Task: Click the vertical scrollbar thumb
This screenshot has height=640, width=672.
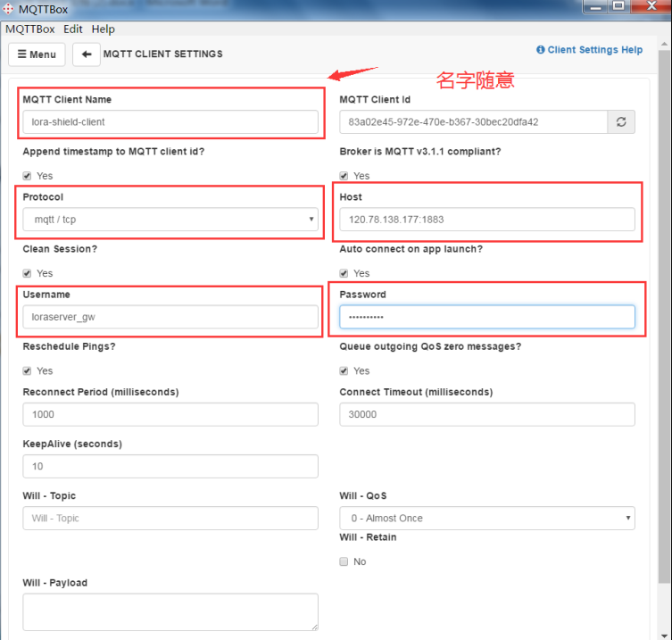Action: click(664, 317)
